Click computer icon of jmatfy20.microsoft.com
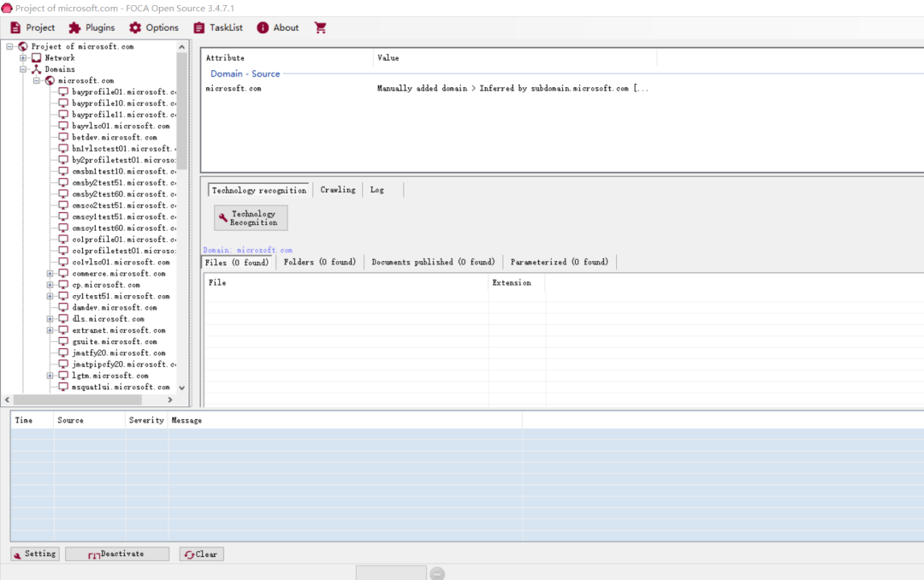Screen dimensions: 924x580 [63, 353]
